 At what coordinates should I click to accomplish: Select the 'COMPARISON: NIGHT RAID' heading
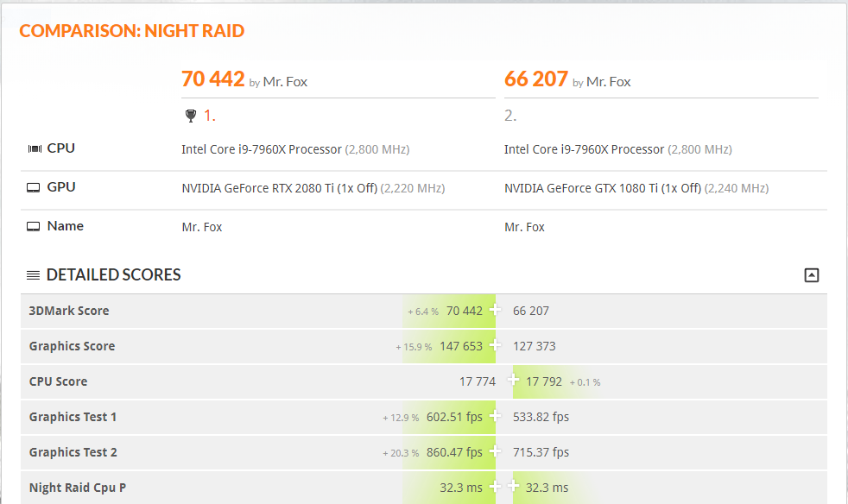[x=132, y=31]
